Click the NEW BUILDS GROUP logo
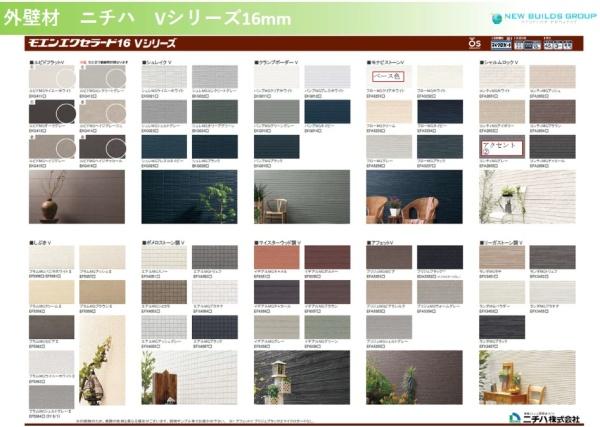Viewport: 600px width, 427px height. click(544, 18)
